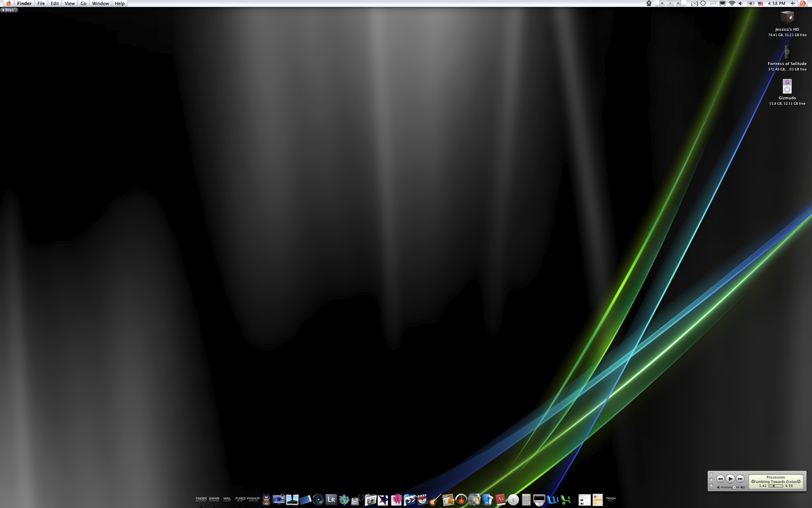Open the Gizmado iPod icon
Viewport: 812px width, 508px height.
pyautogui.click(x=787, y=86)
